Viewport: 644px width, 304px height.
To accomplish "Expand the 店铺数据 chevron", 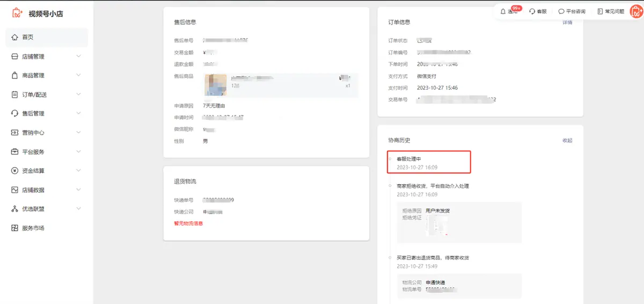I will 79,190.
